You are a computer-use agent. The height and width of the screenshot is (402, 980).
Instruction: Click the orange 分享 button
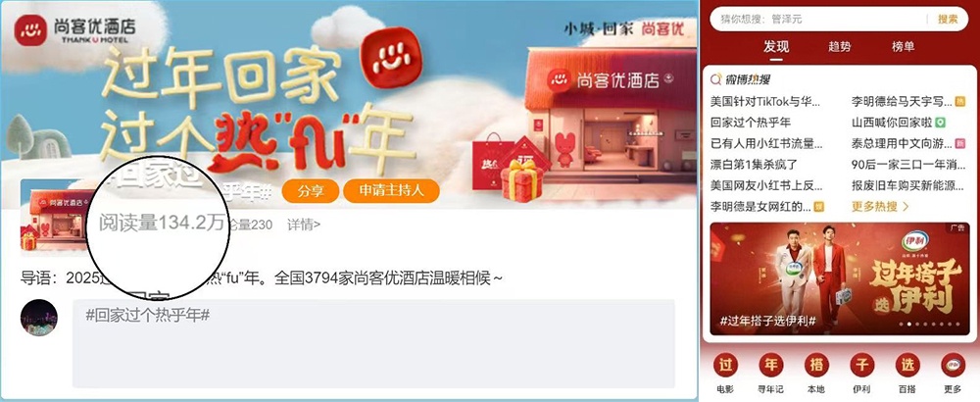(x=311, y=191)
